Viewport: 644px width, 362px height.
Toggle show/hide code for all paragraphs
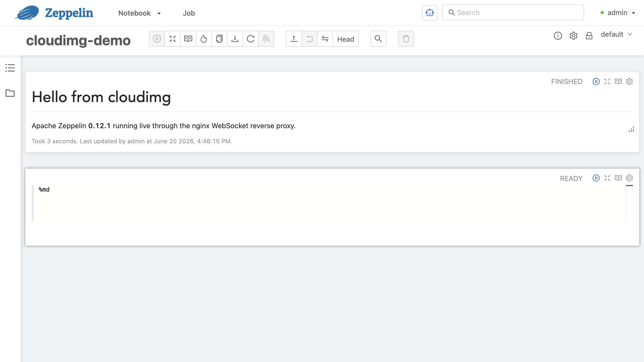pos(173,39)
